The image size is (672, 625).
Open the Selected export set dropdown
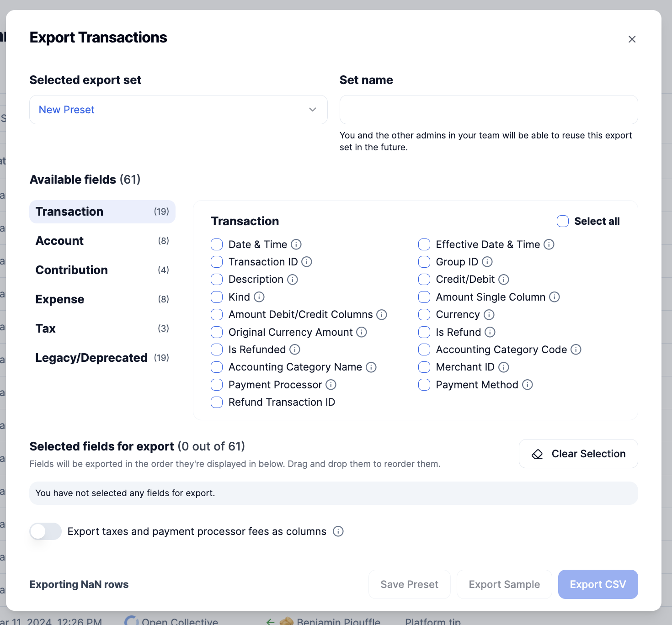(178, 110)
